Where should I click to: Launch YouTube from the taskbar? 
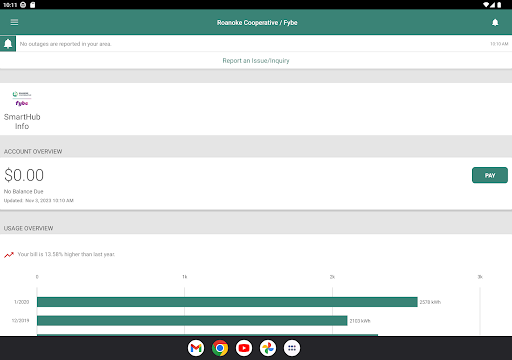(244, 348)
